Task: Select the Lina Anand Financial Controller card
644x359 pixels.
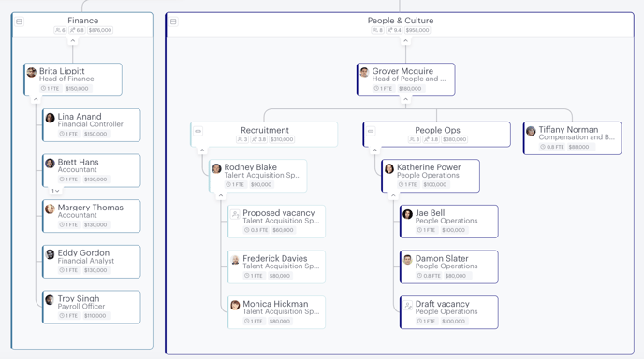Action: coord(91,125)
